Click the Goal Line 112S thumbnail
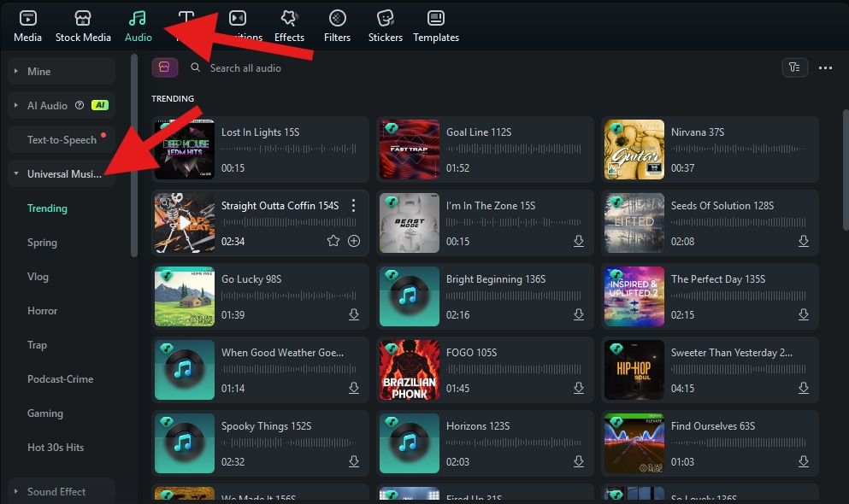Screen dimensions: 849x504 [410, 149]
